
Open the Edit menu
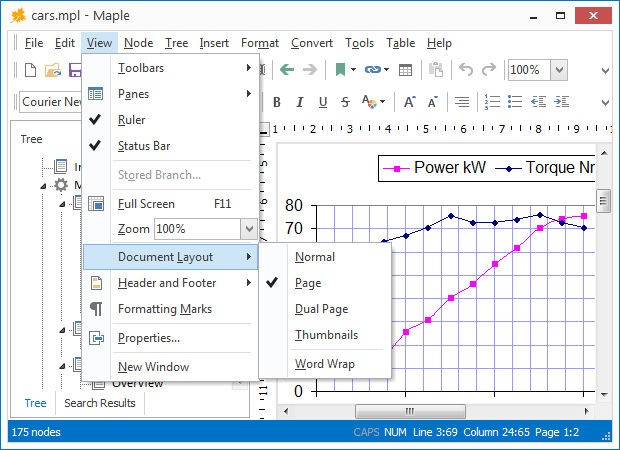click(65, 43)
